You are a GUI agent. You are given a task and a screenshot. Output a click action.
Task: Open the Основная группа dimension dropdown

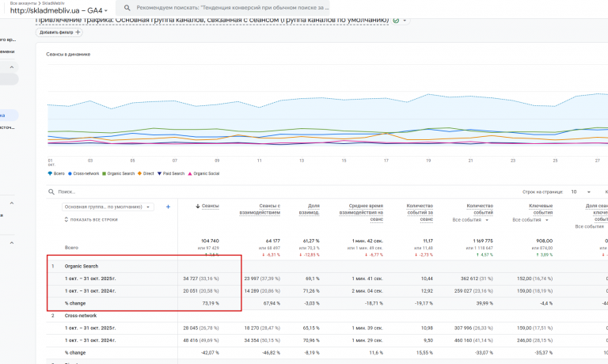[x=108, y=207]
